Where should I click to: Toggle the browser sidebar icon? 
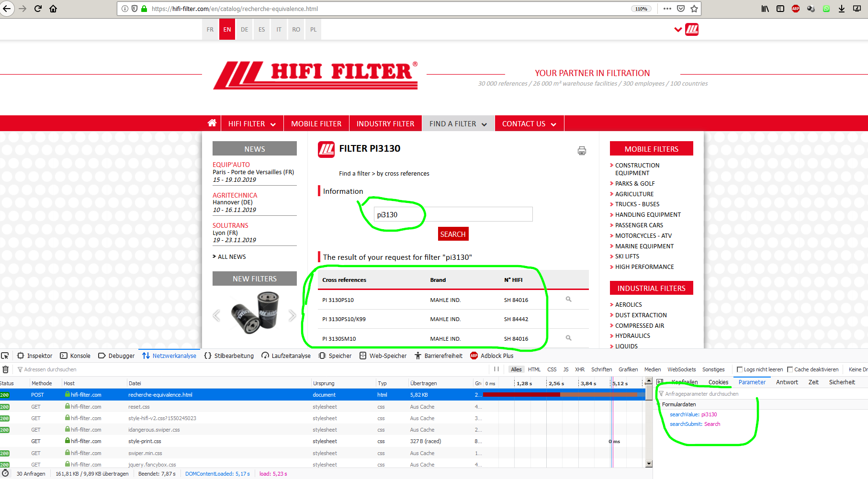pyautogui.click(x=780, y=9)
